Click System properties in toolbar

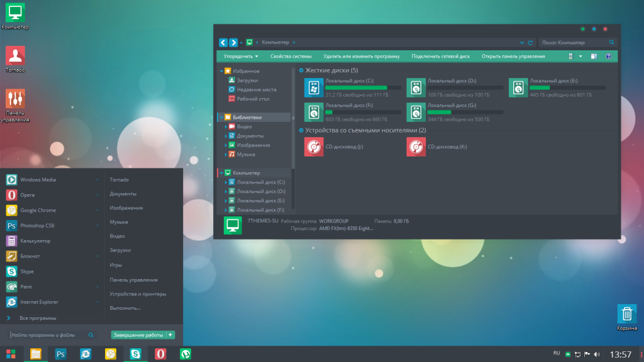(291, 56)
